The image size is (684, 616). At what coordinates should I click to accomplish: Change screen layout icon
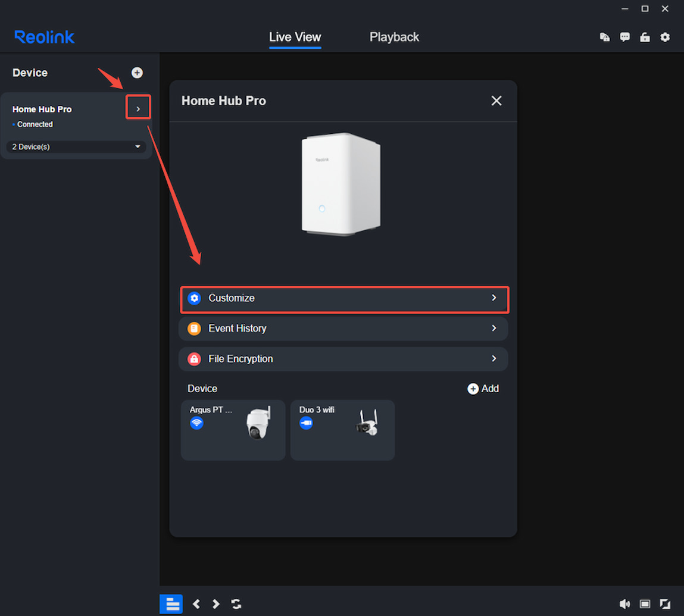[x=645, y=604]
